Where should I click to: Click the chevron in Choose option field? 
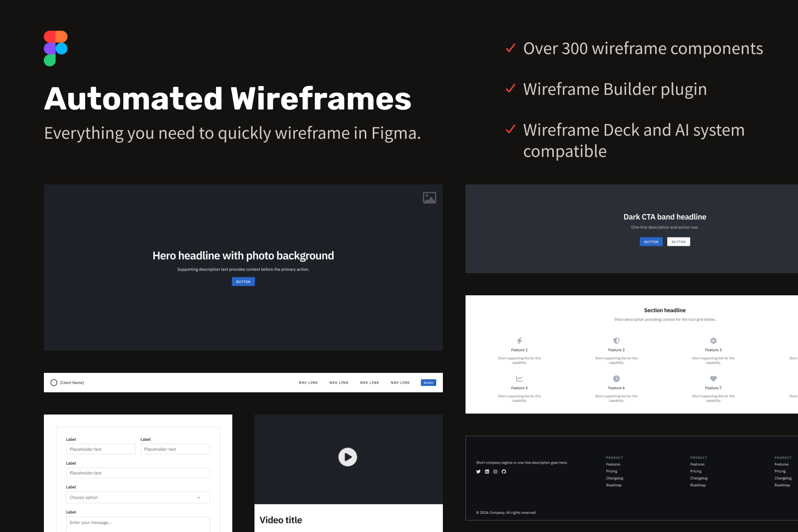[199, 497]
